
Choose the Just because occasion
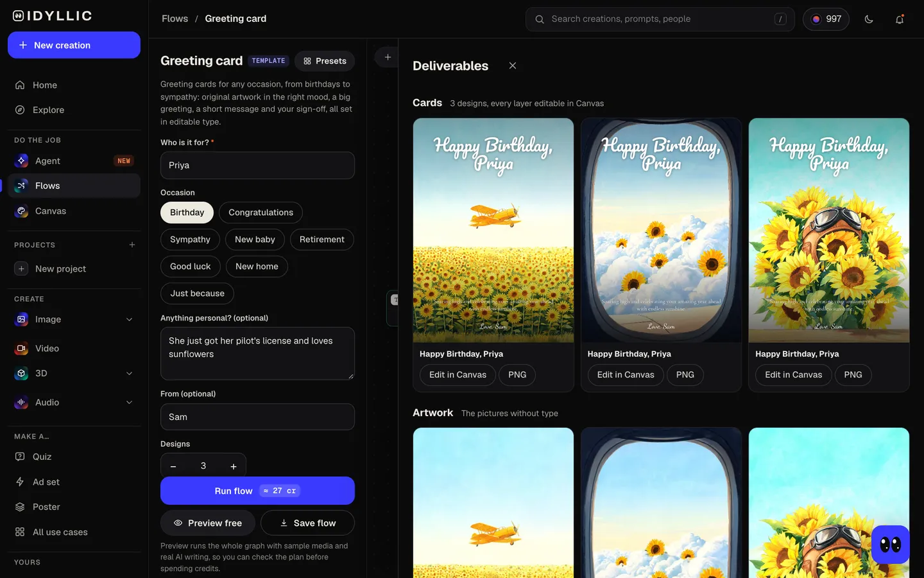tap(197, 293)
